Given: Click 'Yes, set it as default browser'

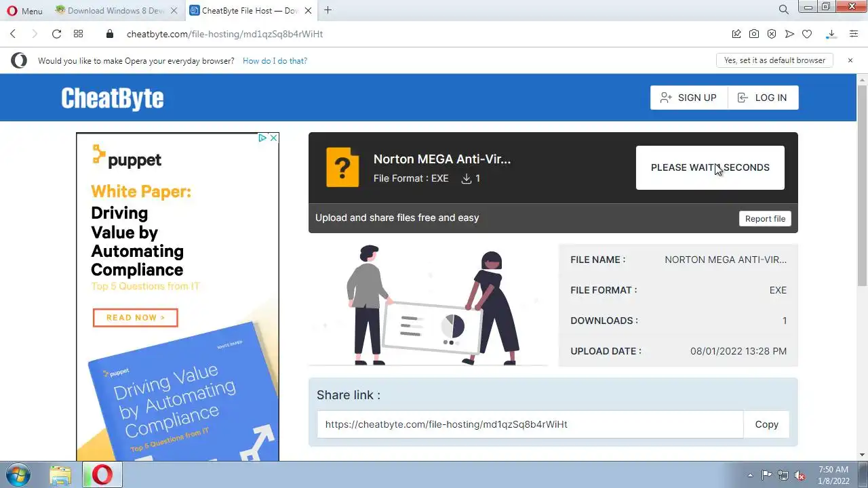Looking at the screenshot, I should [x=774, y=60].
